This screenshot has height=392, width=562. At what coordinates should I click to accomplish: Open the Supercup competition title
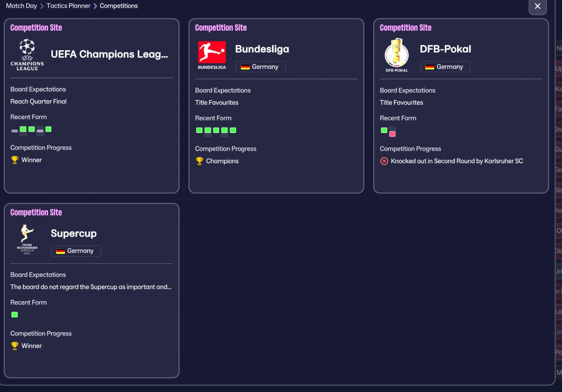tap(74, 234)
